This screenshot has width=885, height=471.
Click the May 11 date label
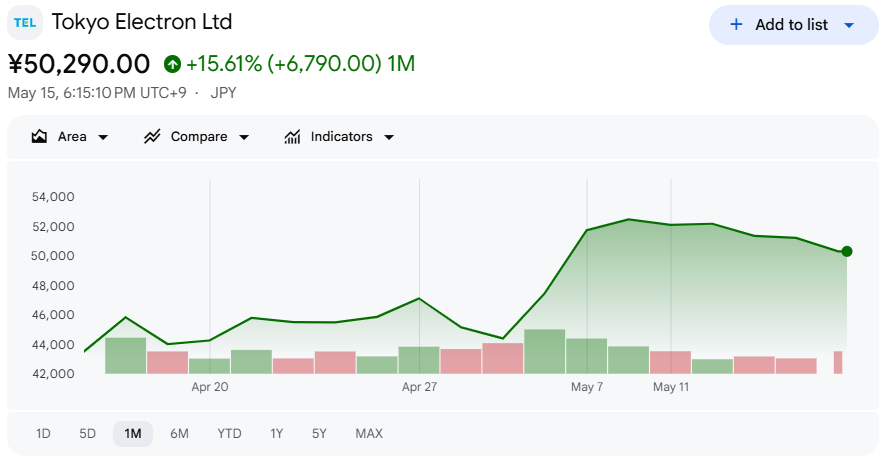(671, 387)
